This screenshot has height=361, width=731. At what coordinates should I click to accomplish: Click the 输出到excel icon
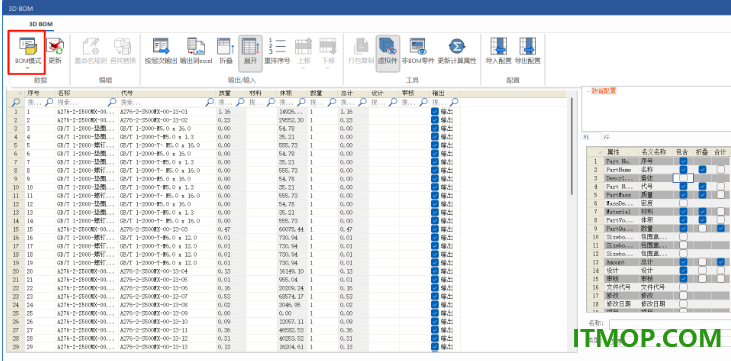click(x=196, y=47)
